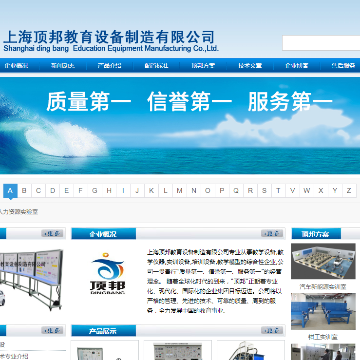This screenshot has height=360, width=360.
Task: Select letter A in the alphabet index
Action: [10, 191]
